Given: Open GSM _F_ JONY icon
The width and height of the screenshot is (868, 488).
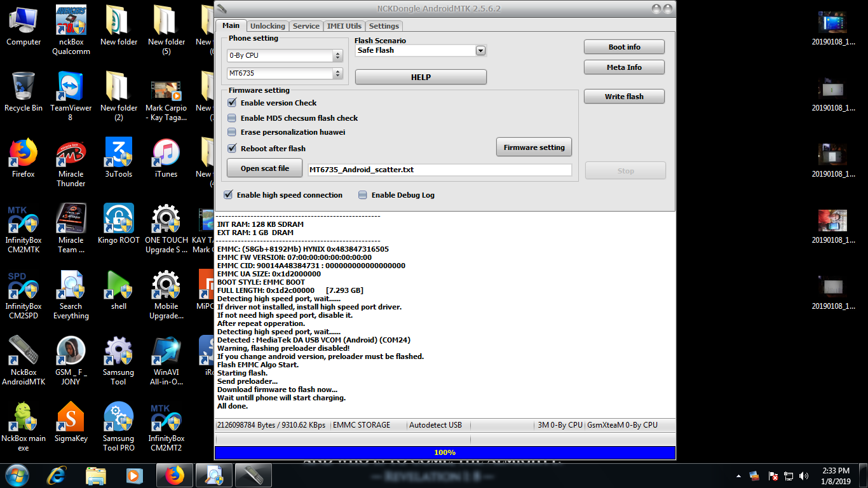Looking at the screenshot, I should pyautogui.click(x=71, y=360).
